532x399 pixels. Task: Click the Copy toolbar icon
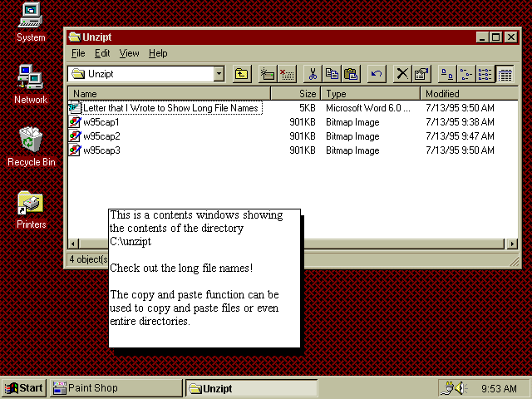click(x=332, y=74)
